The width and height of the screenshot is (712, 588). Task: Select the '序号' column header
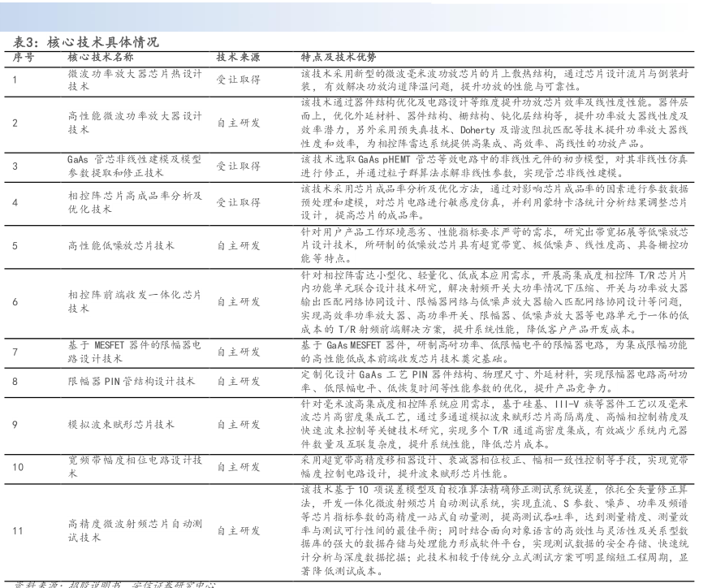click(x=24, y=58)
